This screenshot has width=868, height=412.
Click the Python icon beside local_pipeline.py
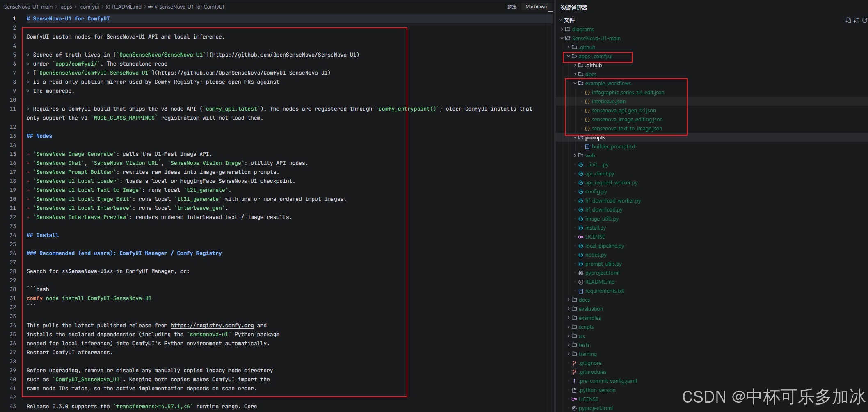click(581, 246)
